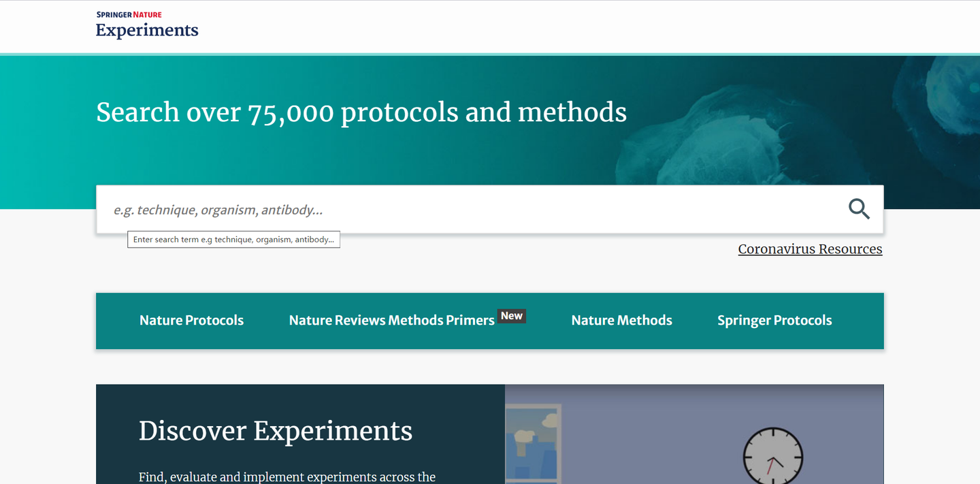Open the Nature Protocols tab

coord(191,321)
